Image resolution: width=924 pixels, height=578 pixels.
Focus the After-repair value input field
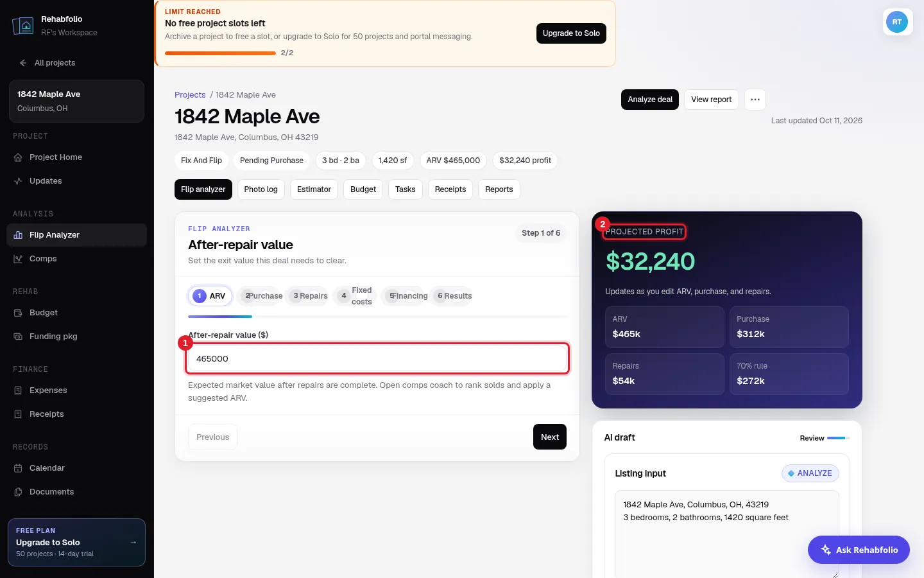(377, 358)
